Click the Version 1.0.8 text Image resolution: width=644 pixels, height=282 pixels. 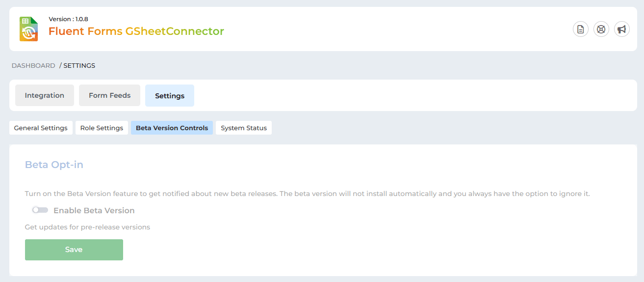point(68,19)
